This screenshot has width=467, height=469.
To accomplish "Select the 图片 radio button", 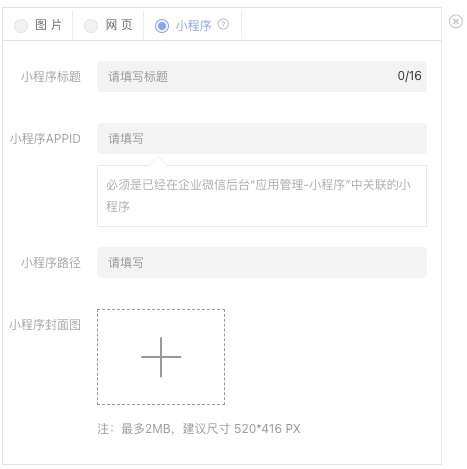I will 21,25.
